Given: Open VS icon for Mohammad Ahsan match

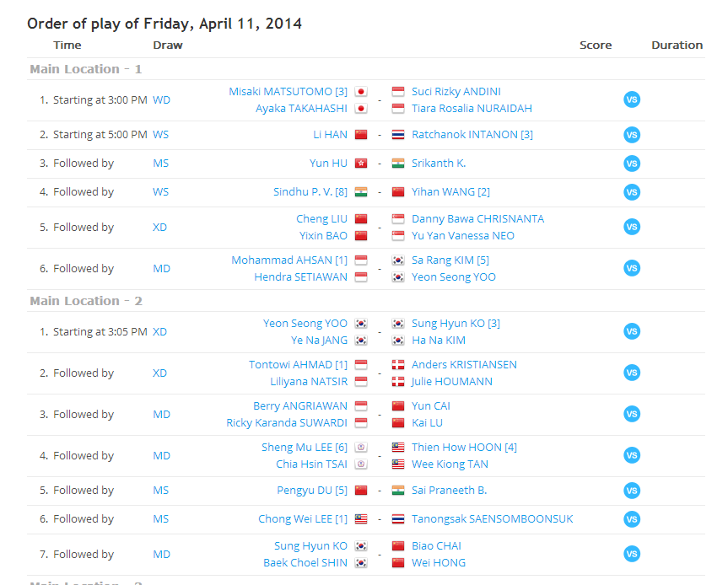Looking at the screenshot, I should [632, 268].
